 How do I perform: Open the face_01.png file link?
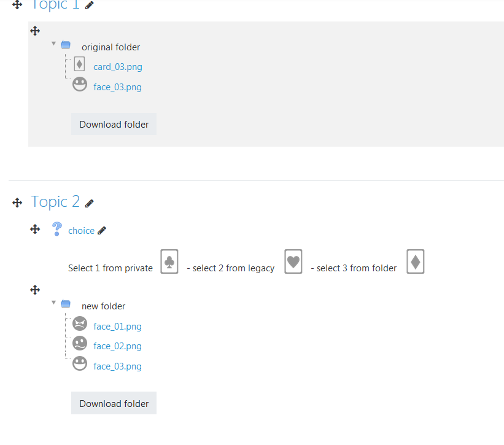117,327
